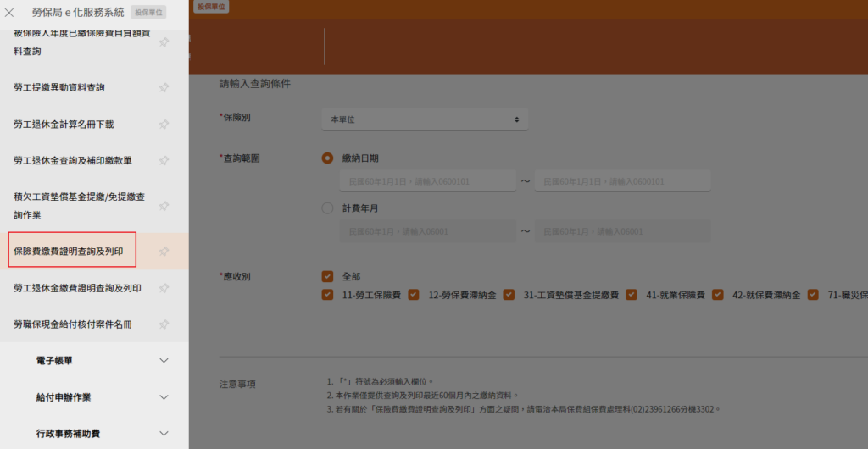Close the sidebar menu with X icon
Screen dimensions: 868x449
click(9, 12)
